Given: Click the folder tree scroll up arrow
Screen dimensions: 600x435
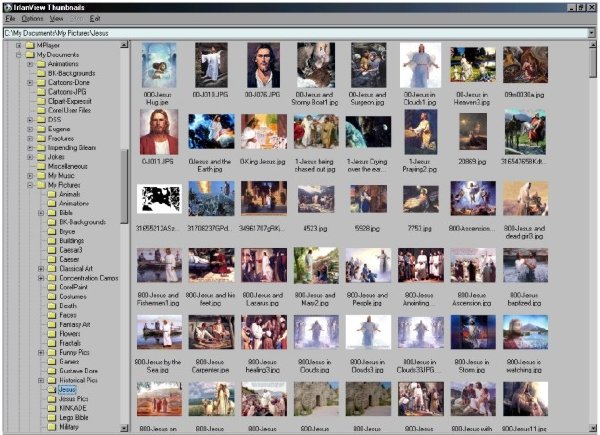Looking at the screenshot, I should point(124,45).
